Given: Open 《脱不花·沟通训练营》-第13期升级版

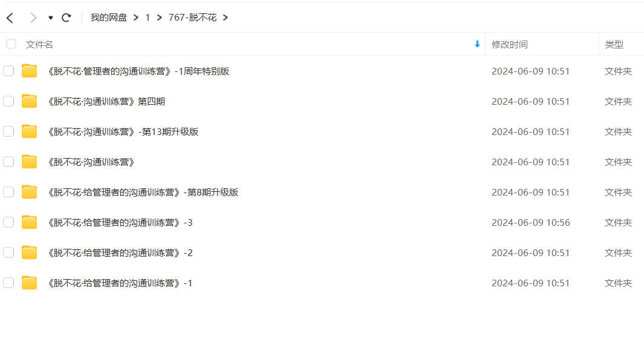Looking at the screenshot, I should coord(122,131).
